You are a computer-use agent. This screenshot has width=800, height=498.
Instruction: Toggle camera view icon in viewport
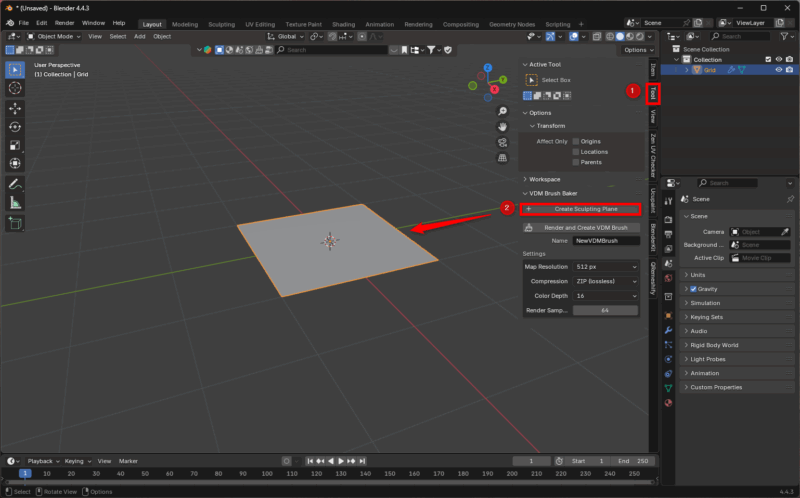point(503,142)
